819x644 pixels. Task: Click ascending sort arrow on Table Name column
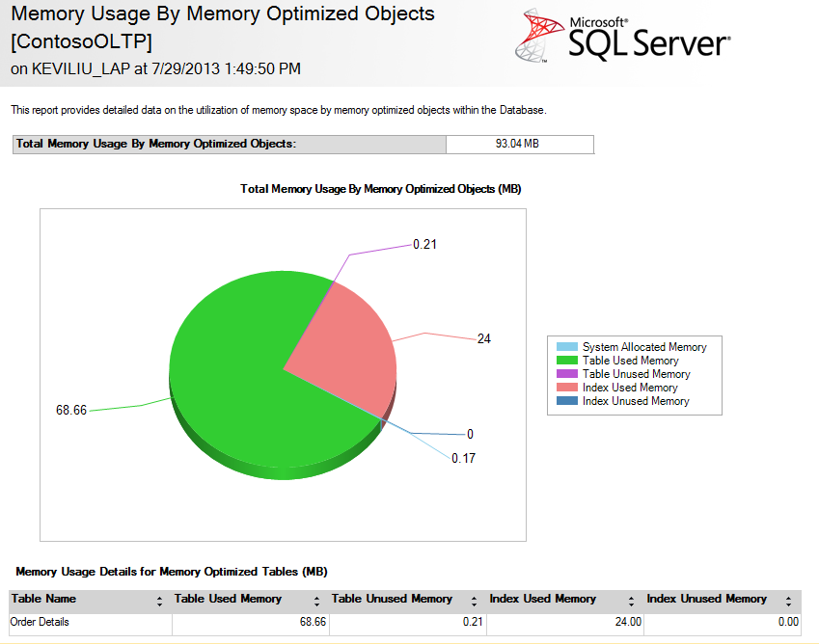[x=160, y=596]
